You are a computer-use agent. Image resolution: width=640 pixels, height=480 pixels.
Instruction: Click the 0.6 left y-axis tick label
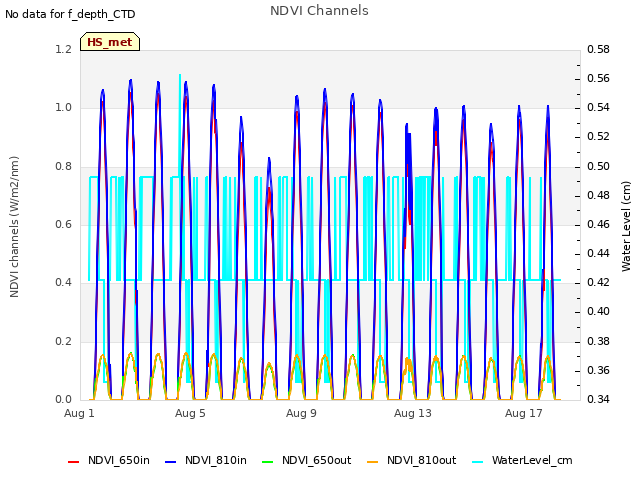[64, 224]
